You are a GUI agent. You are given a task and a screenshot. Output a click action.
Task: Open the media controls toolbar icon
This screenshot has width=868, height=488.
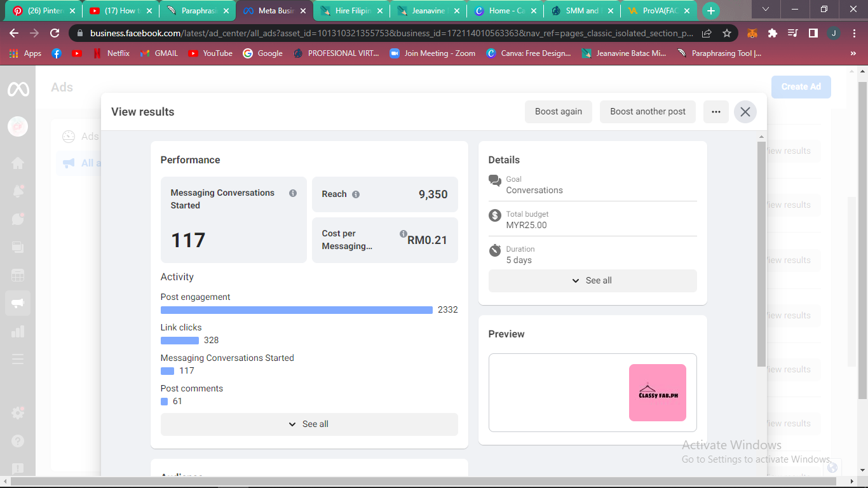tap(792, 33)
